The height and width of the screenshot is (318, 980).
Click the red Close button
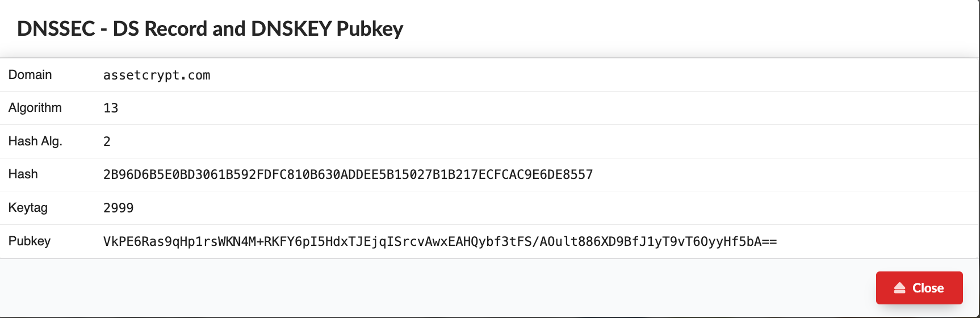click(x=919, y=288)
